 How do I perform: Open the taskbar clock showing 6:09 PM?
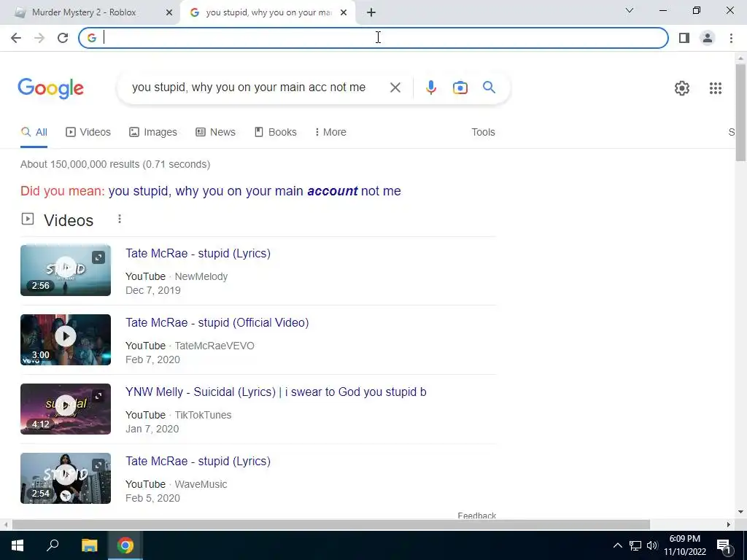click(x=684, y=545)
